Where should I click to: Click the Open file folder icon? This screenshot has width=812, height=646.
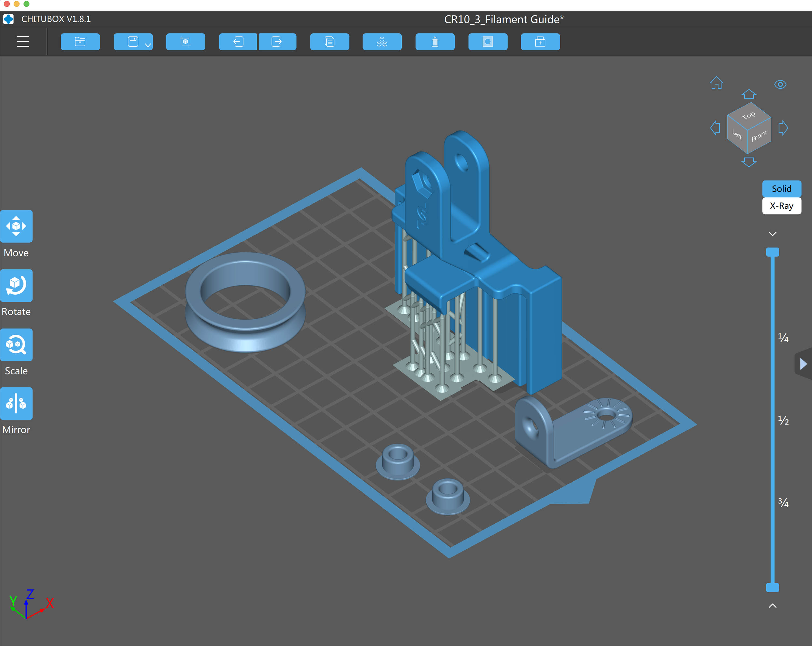click(80, 41)
